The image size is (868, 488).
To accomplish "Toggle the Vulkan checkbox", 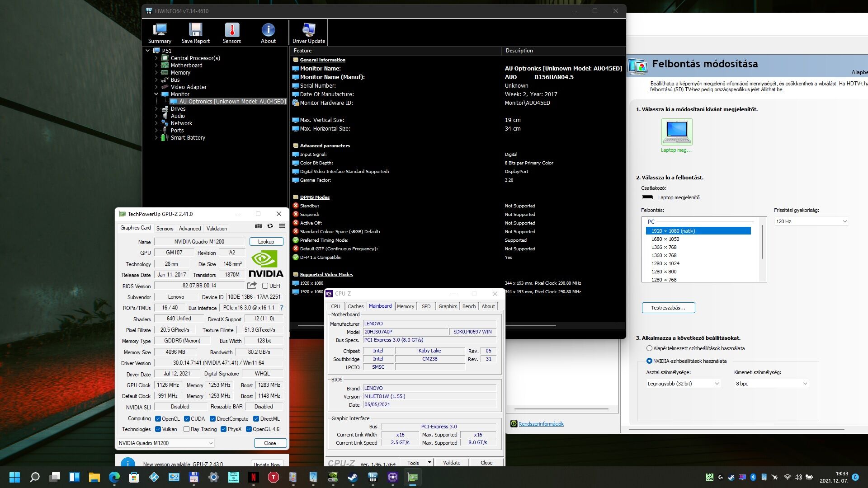I will pyautogui.click(x=158, y=429).
